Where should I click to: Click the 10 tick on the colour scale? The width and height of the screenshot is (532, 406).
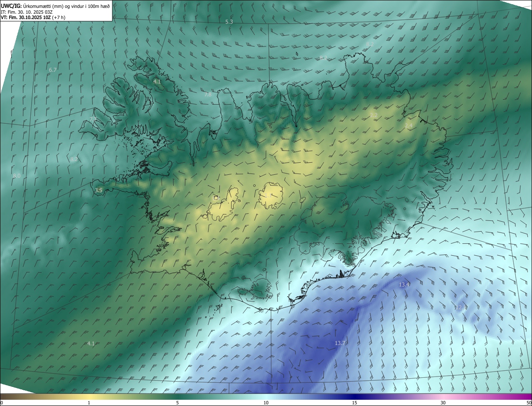coord(266,403)
